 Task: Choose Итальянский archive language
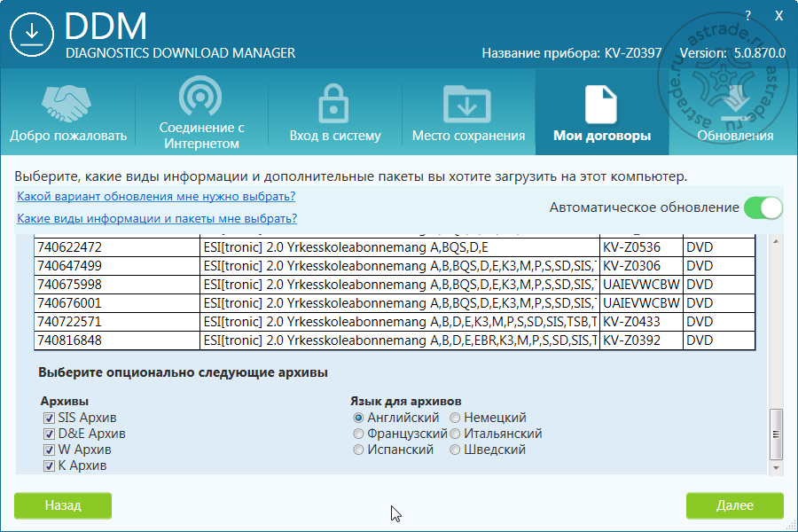click(x=455, y=434)
